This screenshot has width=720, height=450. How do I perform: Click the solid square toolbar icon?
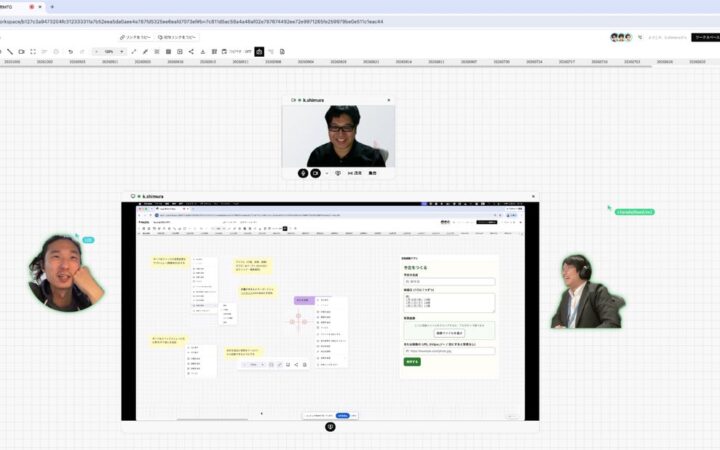pyautogui.click(x=168, y=52)
